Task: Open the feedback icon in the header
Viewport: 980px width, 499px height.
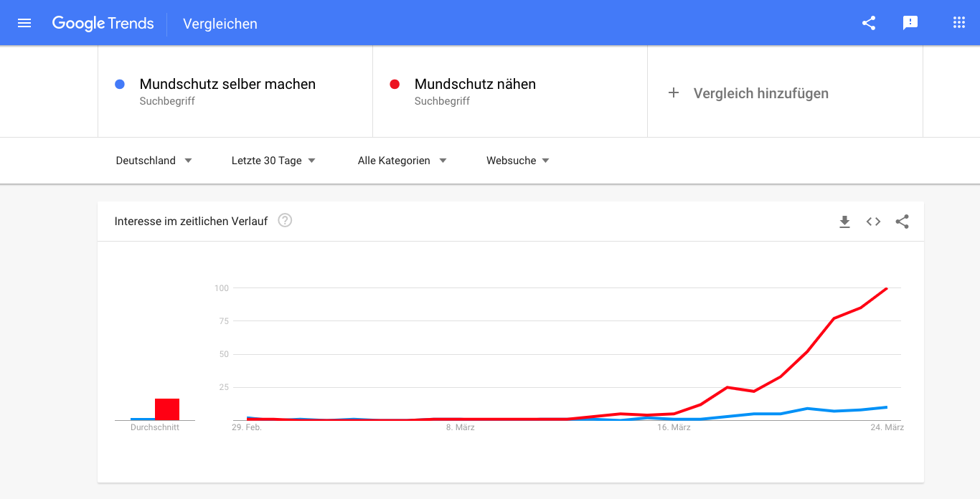Action: [910, 22]
